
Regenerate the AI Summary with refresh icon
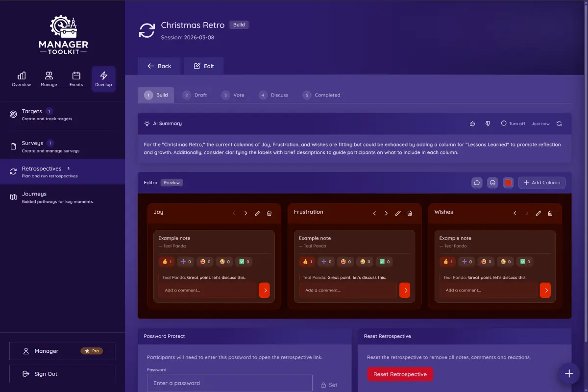pos(560,123)
